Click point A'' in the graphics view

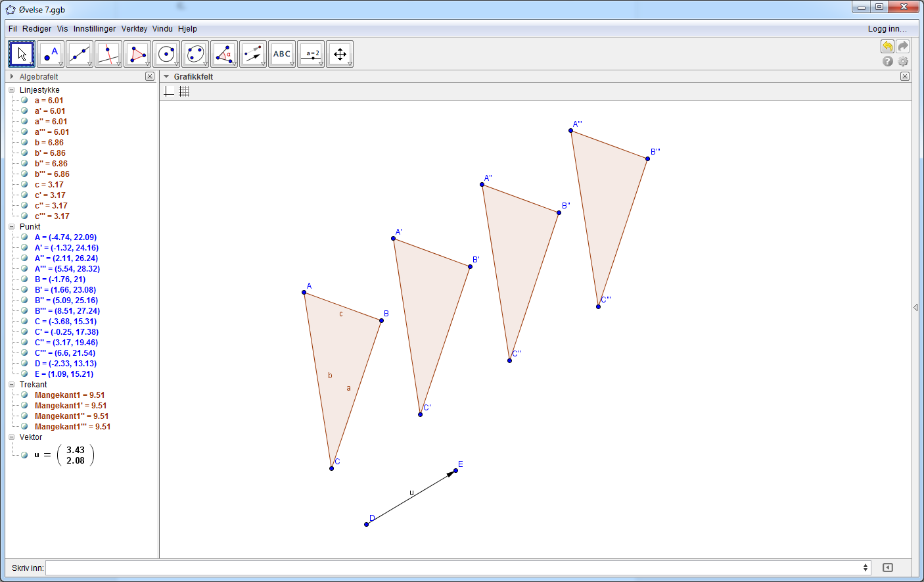[482, 184]
